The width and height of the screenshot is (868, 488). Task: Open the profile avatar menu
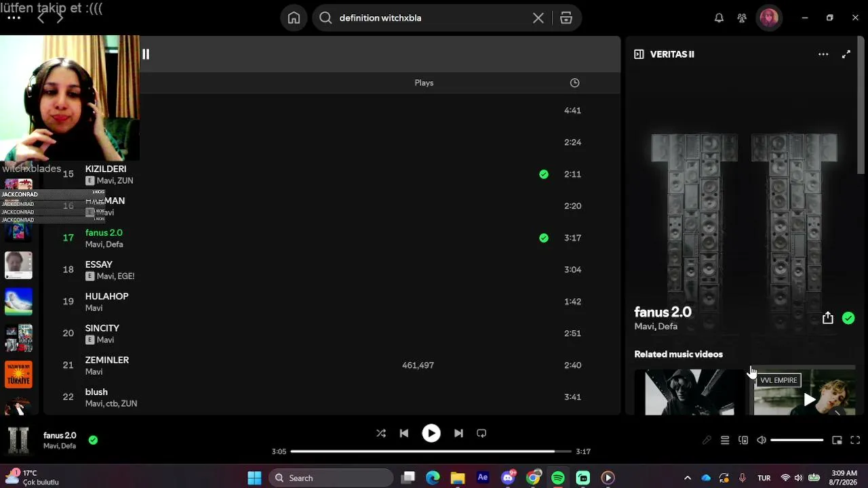pos(769,18)
